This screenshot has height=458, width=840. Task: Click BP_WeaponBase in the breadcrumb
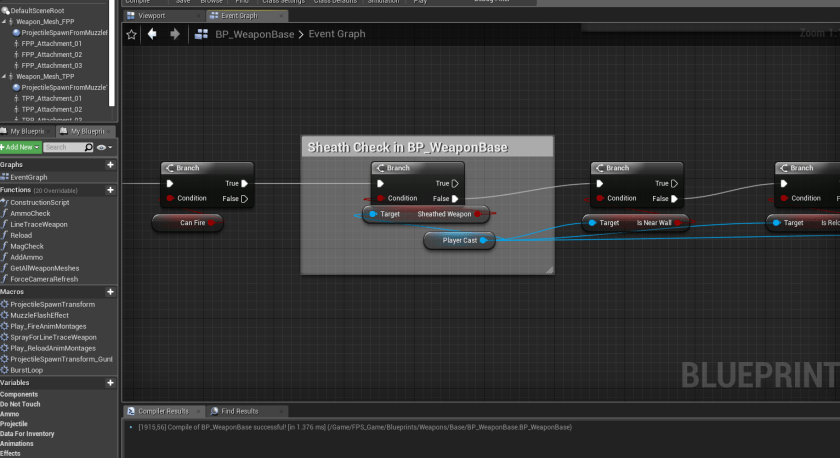coord(255,34)
